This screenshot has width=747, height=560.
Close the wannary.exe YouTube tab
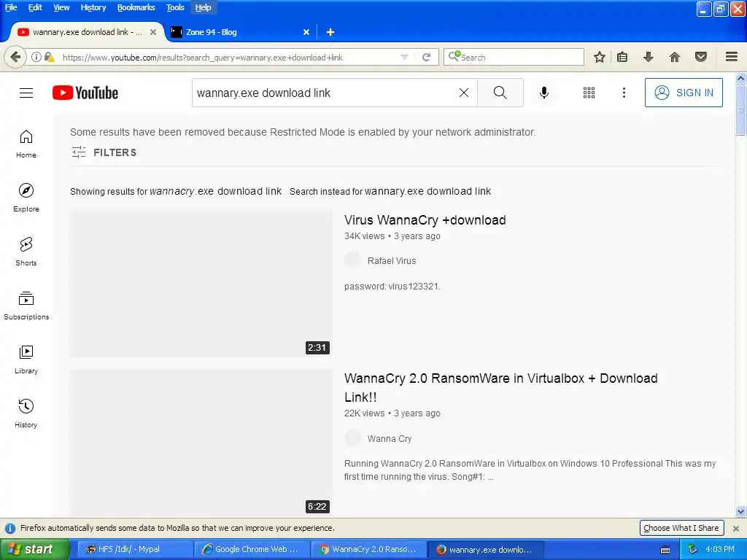point(153,32)
